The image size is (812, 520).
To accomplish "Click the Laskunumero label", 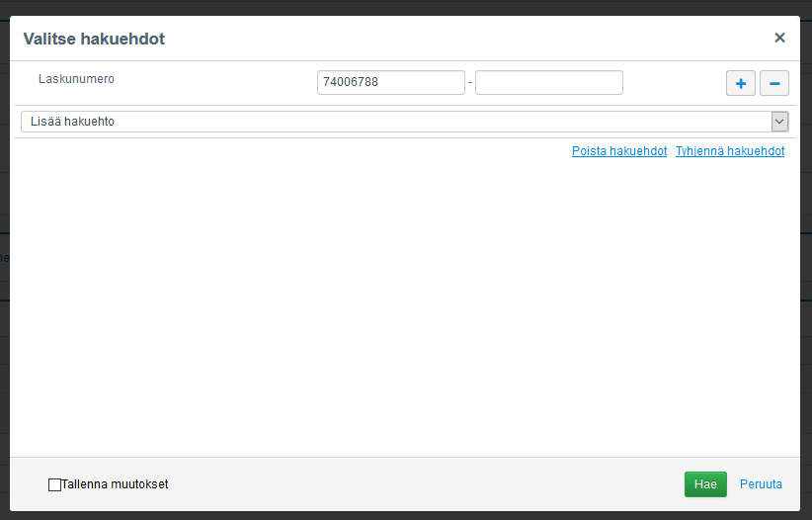I will coord(76,78).
